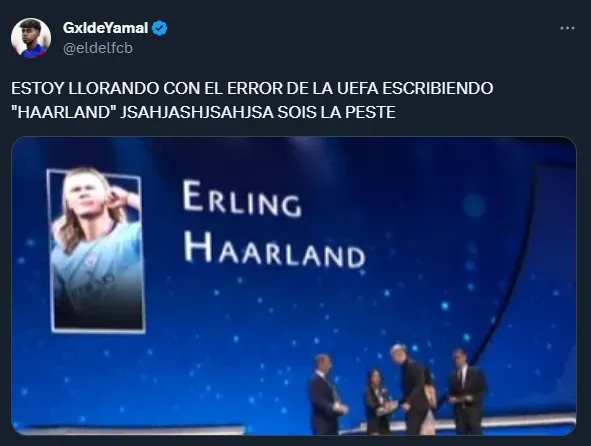Image resolution: width=591 pixels, height=446 pixels.
Task: Select the framed player portrait in the image
Action: point(96,251)
